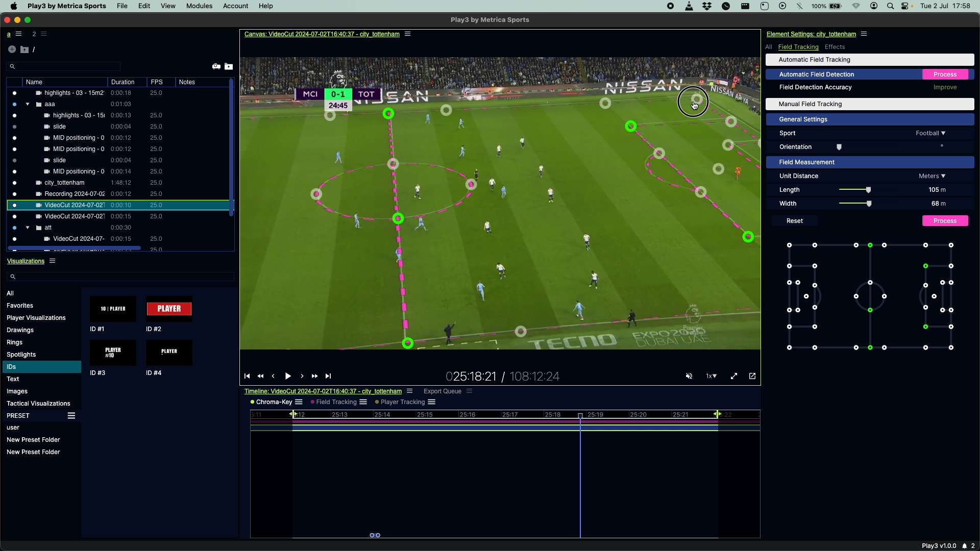Click the folder icon above Notes column
980x551 pixels.
(x=229, y=66)
